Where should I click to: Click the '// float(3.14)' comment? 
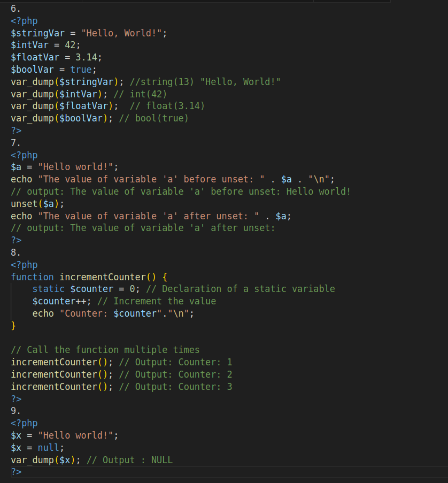167,106
